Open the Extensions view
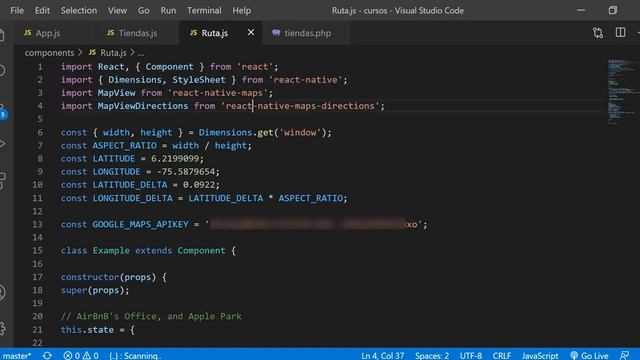This screenshot has width=640, height=360. point(2,180)
